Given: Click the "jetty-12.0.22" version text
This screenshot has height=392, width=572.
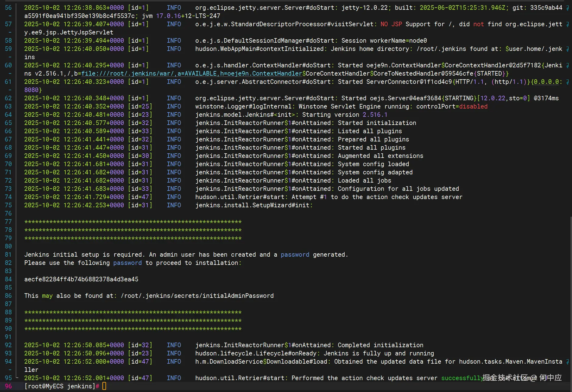Looking at the screenshot, I should (364, 8).
